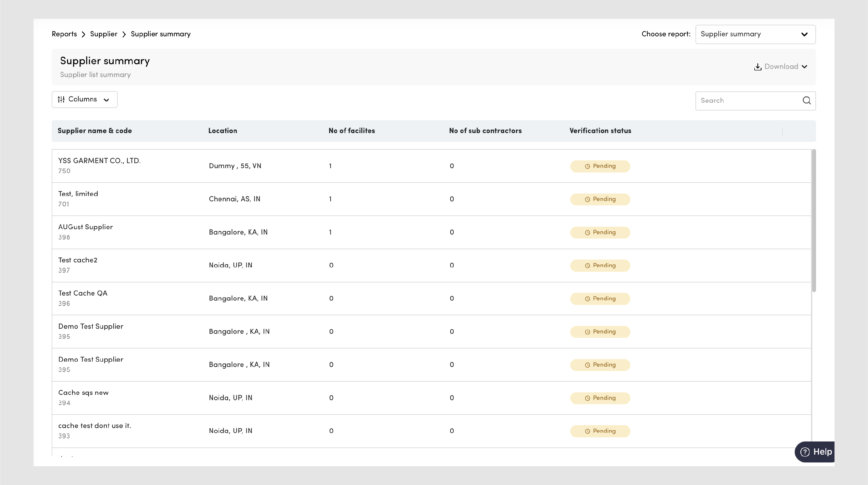The width and height of the screenshot is (868, 485).
Task: Click the breadcrumb chevron after Supplier
Action: tap(124, 34)
